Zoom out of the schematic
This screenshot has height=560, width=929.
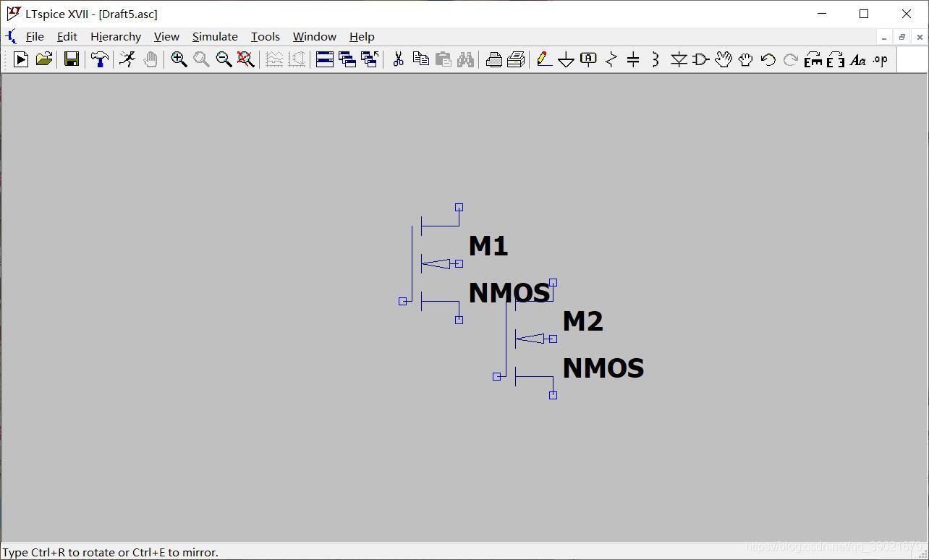(224, 59)
